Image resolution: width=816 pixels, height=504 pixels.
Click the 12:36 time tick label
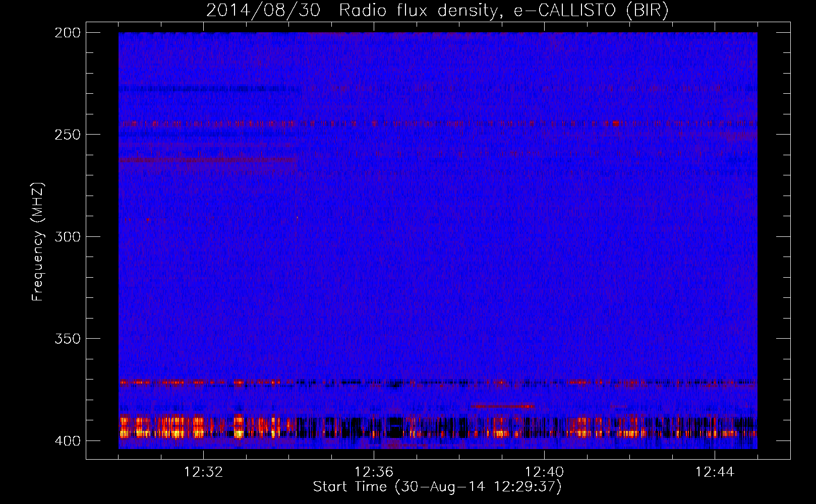(x=374, y=472)
